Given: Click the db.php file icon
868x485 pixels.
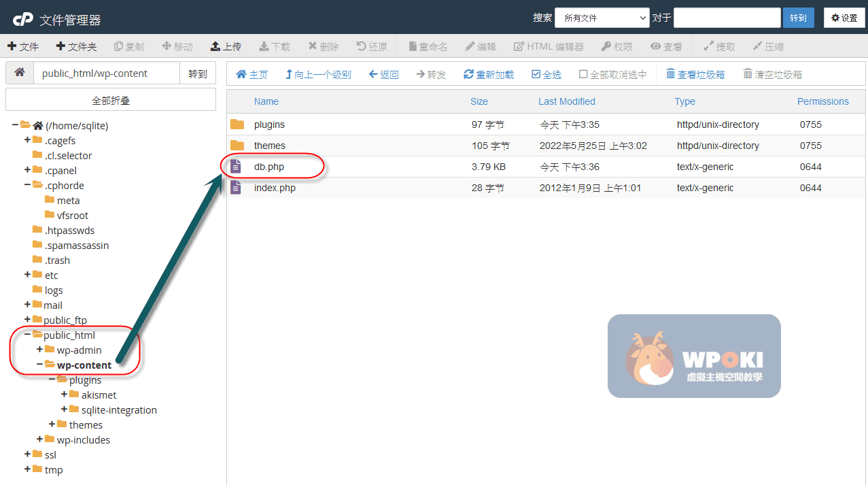Looking at the screenshot, I should (x=236, y=167).
